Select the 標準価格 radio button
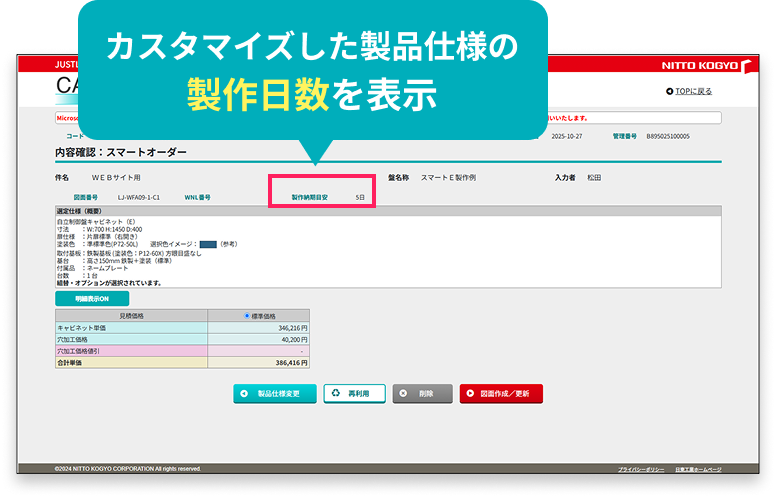 (x=247, y=316)
